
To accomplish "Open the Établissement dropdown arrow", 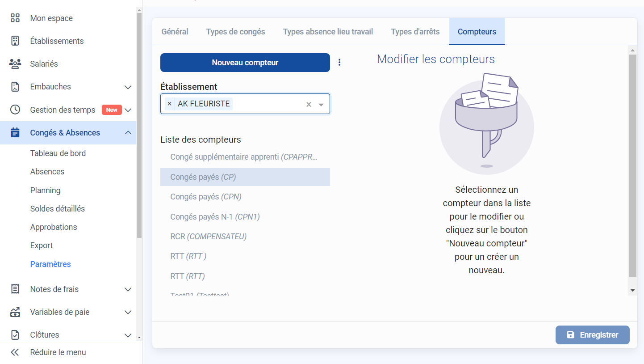I will [x=321, y=105].
